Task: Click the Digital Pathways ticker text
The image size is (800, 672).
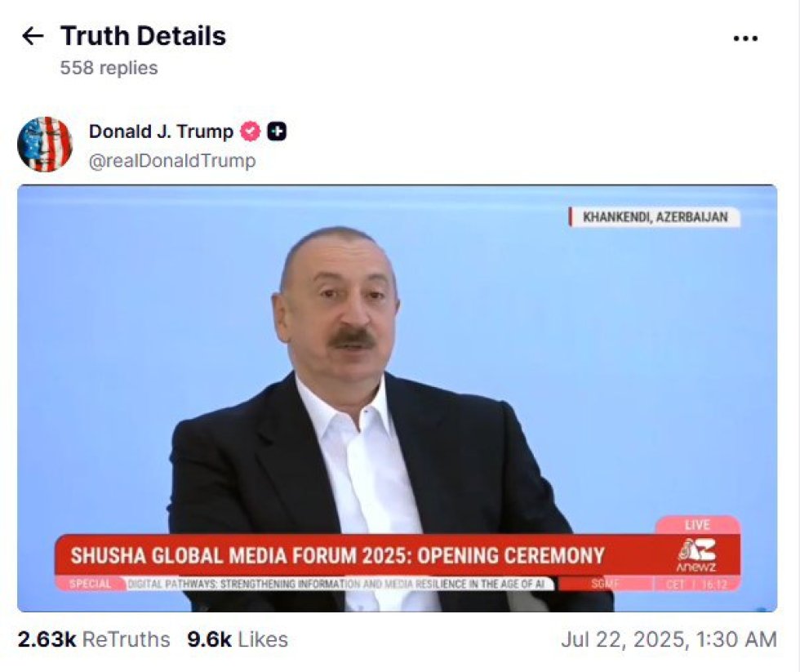Action: 336,584
